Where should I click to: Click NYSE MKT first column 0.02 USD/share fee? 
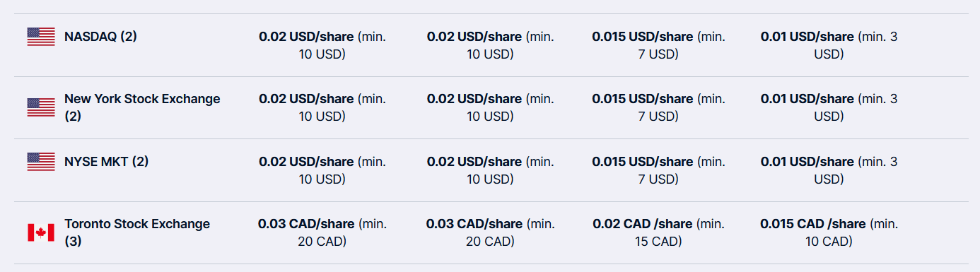[x=322, y=170]
